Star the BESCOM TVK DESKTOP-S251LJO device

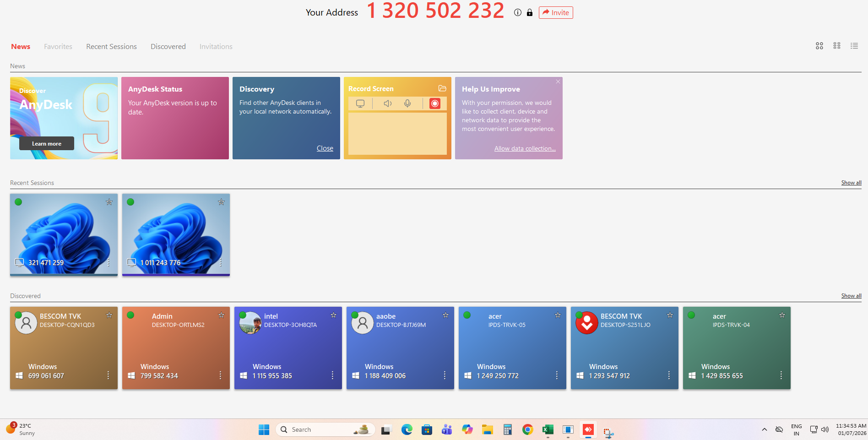(x=670, y=315)
